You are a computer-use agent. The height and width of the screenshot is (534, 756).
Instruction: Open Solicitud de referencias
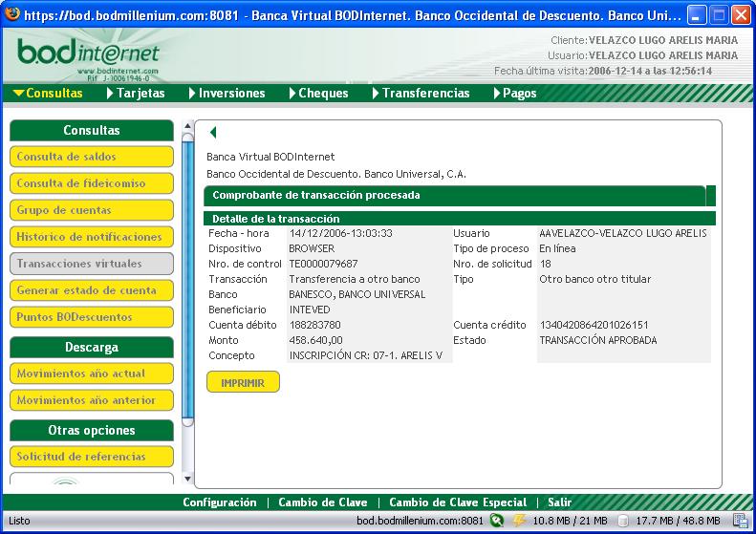tap(92, 457)
